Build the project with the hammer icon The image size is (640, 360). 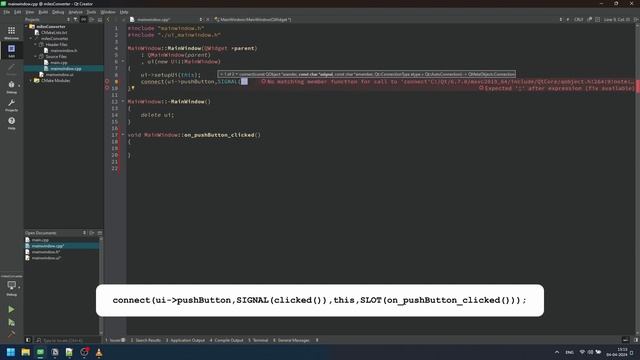point(11,334)
